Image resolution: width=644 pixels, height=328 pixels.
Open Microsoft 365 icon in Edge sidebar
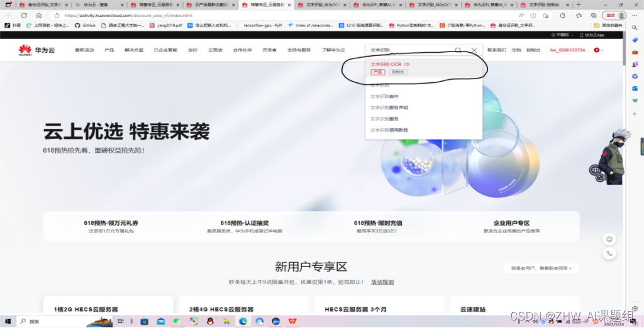pyautogui.click(x=635, y=77)
